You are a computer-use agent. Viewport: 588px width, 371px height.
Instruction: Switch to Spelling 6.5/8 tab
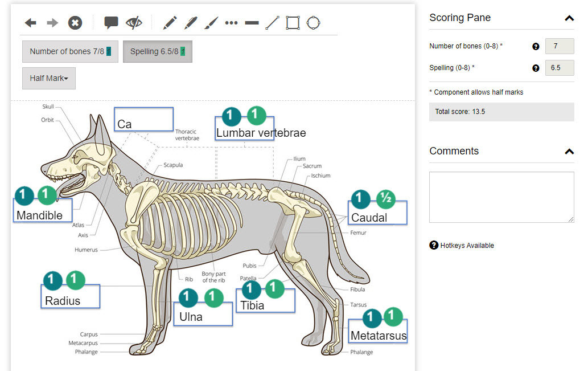pos(157,51)
